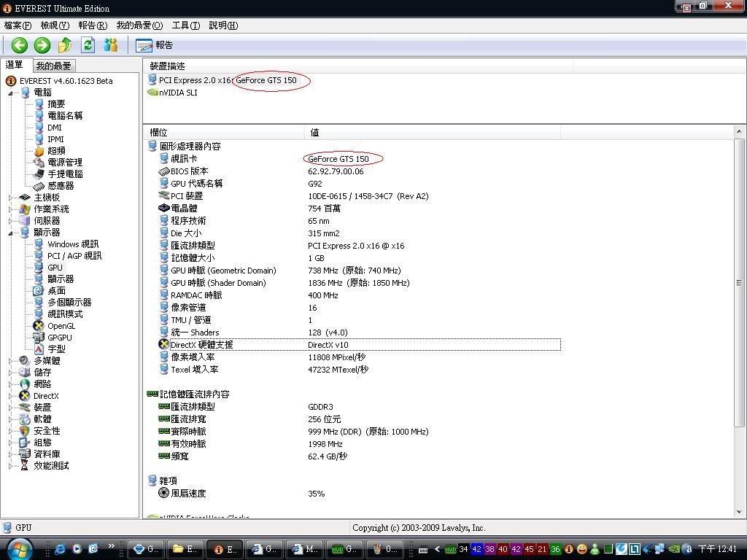This screenshot has height=560, width=747.
Task: Expand the 主機板 tree node
Action: point(11,198)
